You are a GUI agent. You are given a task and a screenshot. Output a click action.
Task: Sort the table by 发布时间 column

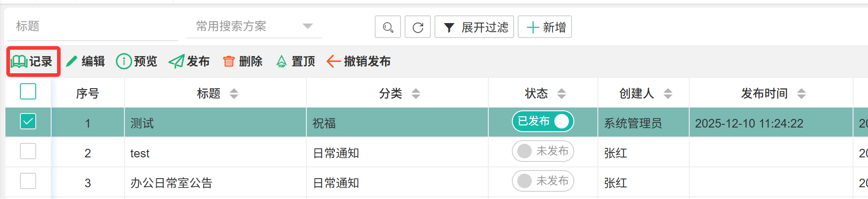tap(801, 94)
